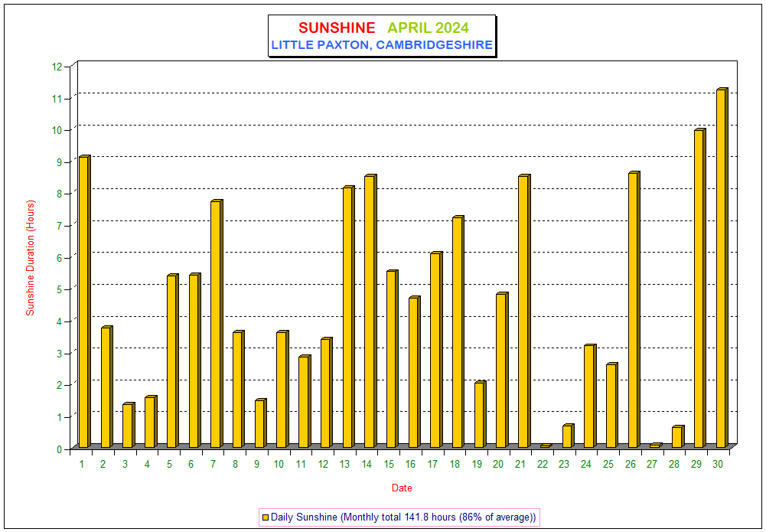Click the yellow legend swatch beside Daily Sunshine
Screen dimensions: 766x532
tap(266, 517)
